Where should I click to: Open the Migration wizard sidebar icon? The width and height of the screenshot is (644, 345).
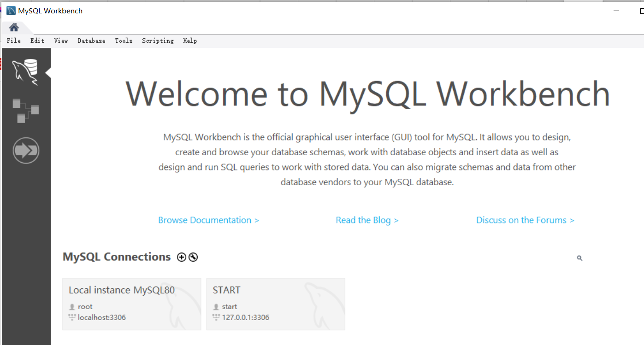(x=26, y=151)
